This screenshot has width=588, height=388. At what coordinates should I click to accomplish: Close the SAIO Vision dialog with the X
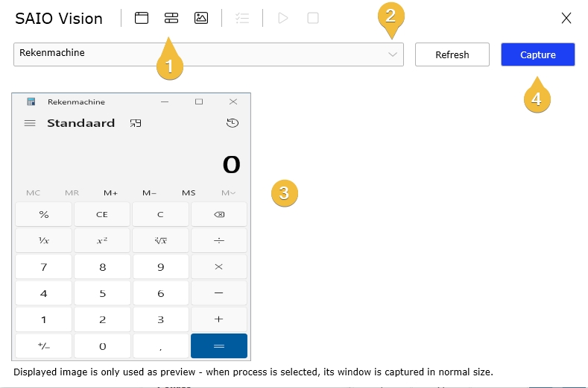click(566, 18)
